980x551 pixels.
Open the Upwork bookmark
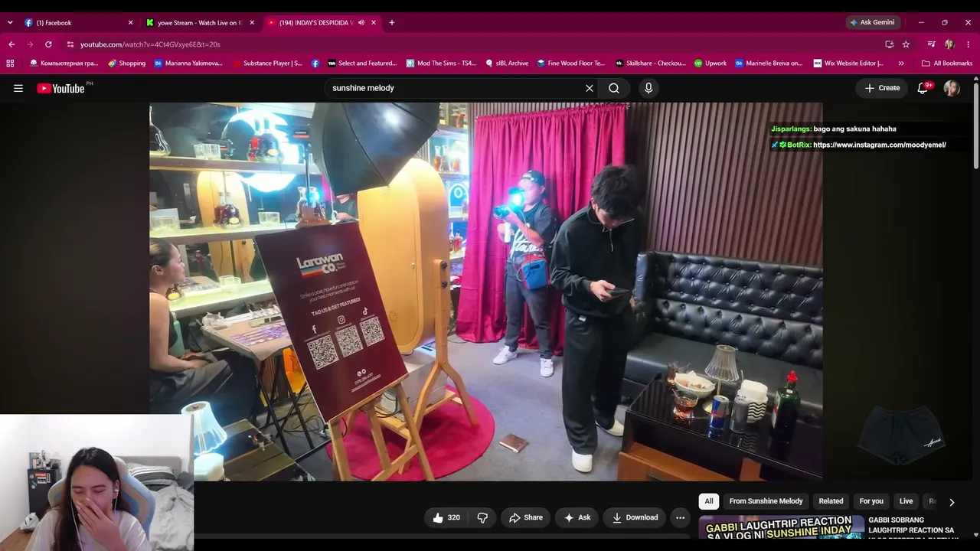pyautogui.click(x=710, y=64)
